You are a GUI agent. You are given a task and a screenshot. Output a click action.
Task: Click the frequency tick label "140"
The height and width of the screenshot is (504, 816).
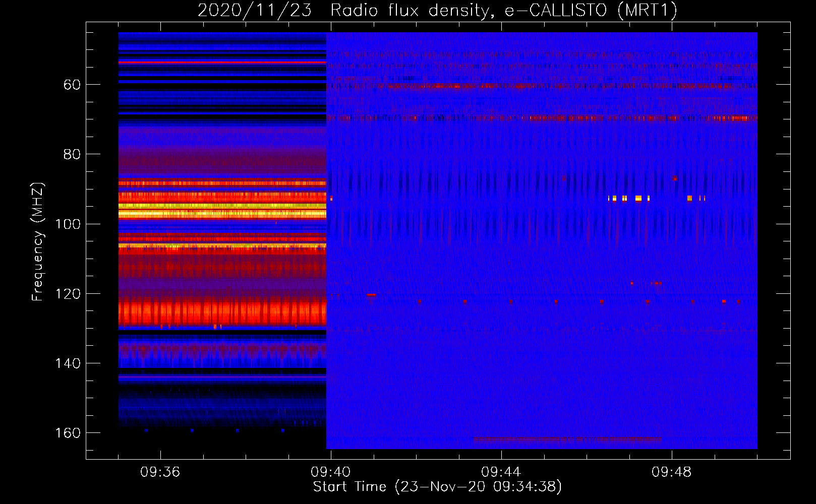point(68,363)
